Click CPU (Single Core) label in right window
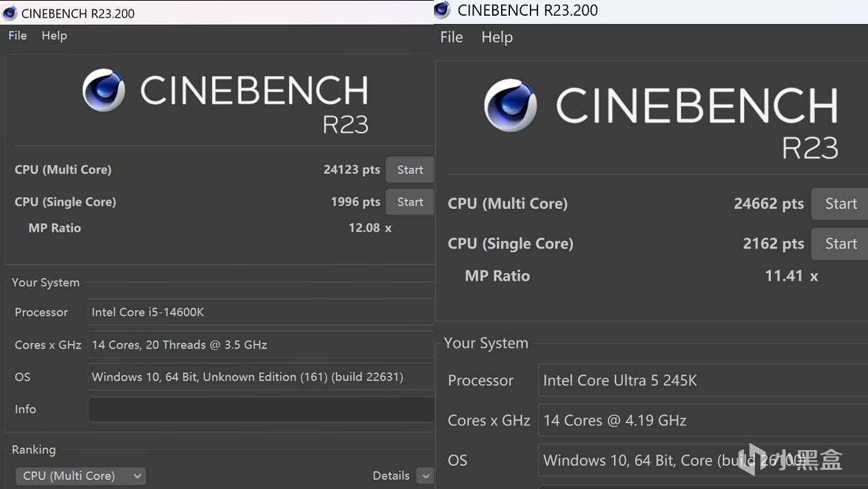Image resolution: width=868 pixels, height=489 pixels. pos(511,244)
